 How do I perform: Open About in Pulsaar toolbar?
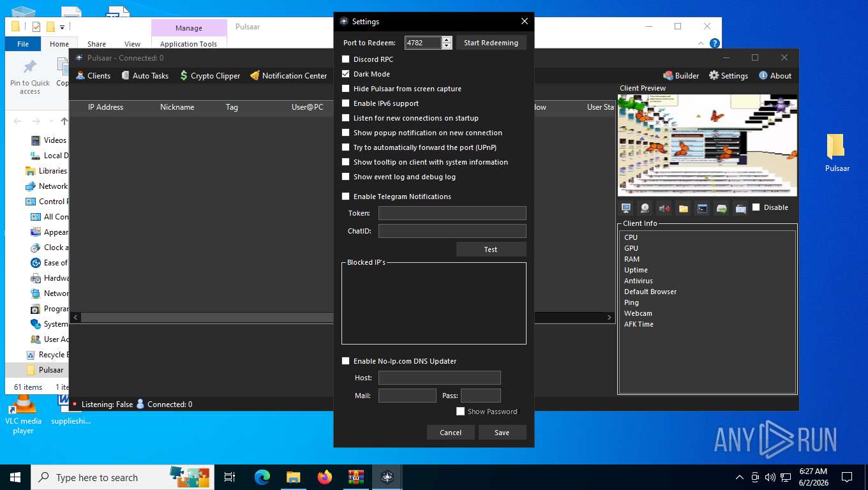pos(775,75)
